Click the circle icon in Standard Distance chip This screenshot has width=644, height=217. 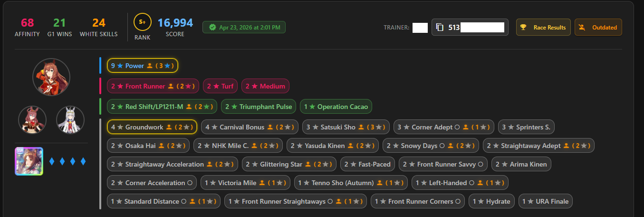tap(183, 201)
